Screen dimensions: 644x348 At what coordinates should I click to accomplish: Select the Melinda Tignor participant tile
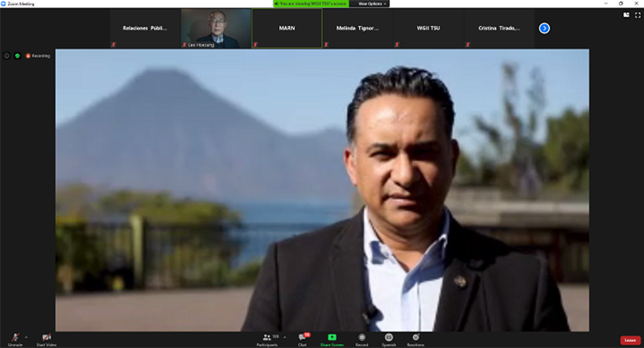357,28
